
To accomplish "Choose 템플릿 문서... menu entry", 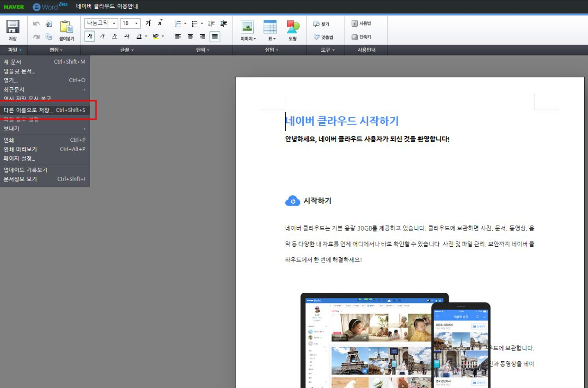I will pyautogui.click(x=45, y=71).
